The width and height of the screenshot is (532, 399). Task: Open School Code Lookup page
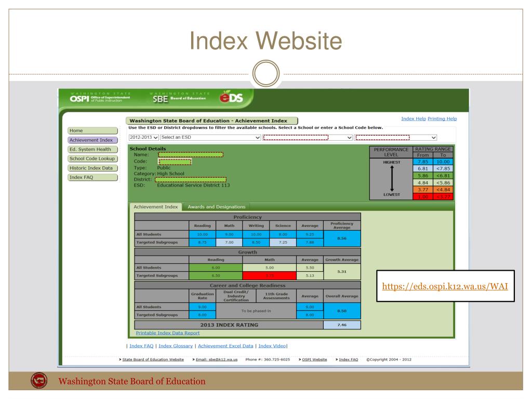click(92, 158)
